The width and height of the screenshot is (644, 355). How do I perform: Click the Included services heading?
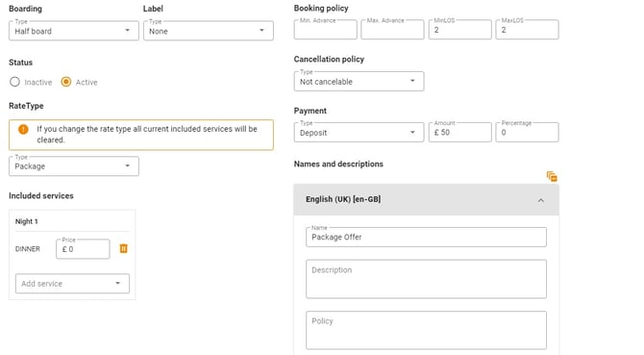[41, 196]
